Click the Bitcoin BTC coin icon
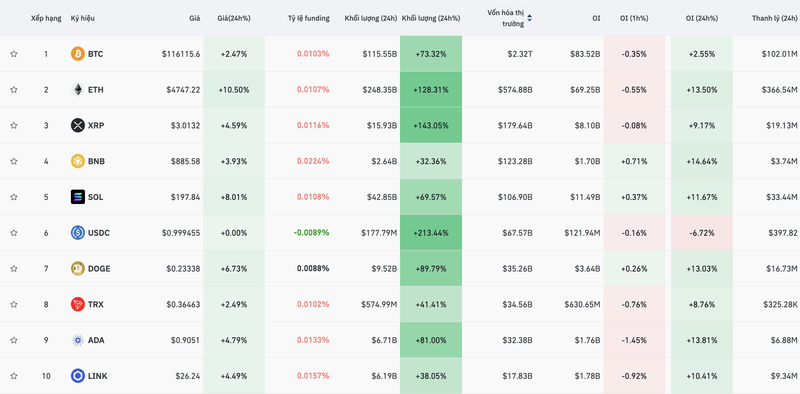The width and height of the screenshot is (800, 394). pyautogui.click(x=78, y=54)
